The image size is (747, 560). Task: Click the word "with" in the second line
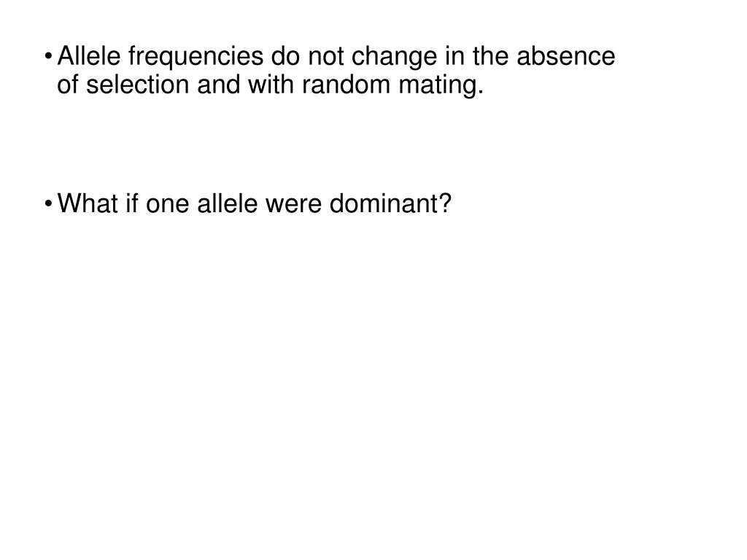tap(271, 85)
